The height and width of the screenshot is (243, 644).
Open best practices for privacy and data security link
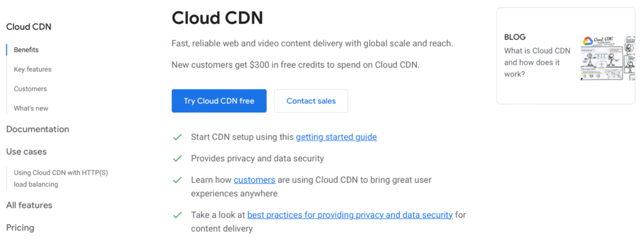[350, 215]
